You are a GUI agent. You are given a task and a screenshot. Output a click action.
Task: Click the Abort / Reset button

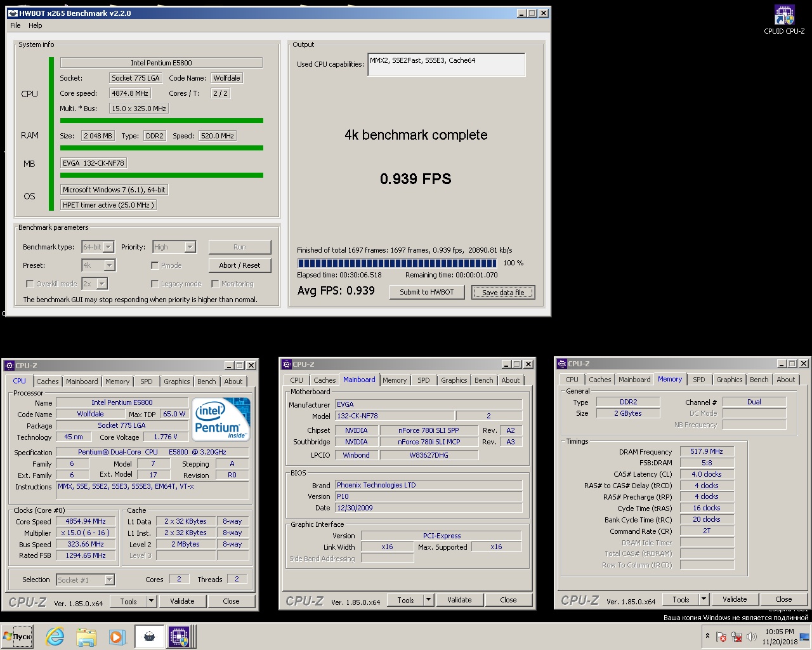pos(240,265)
